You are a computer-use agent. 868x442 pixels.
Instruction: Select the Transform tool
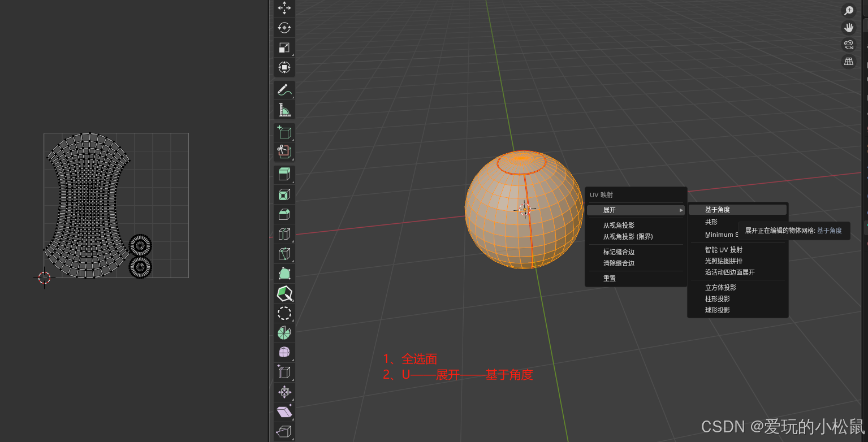[284, 67]
